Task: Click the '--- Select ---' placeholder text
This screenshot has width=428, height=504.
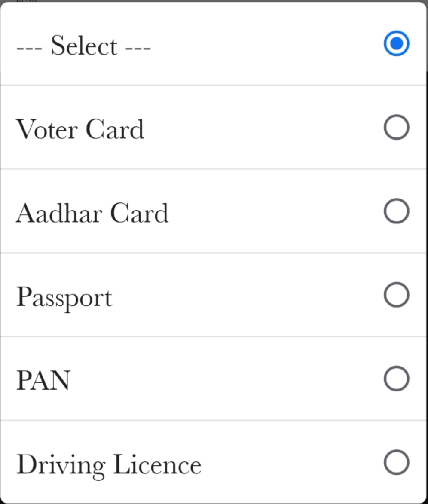Action: (83, 45)
